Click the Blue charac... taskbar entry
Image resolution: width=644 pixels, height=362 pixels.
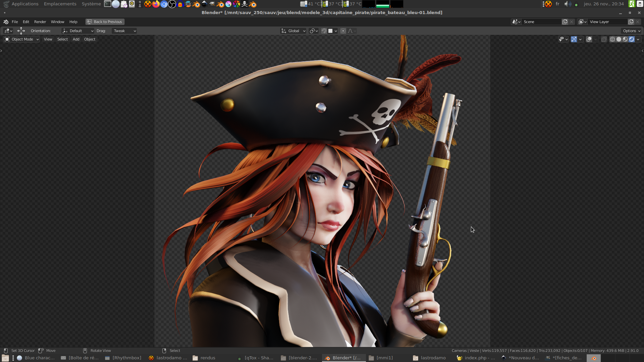[x=36, y=358]
